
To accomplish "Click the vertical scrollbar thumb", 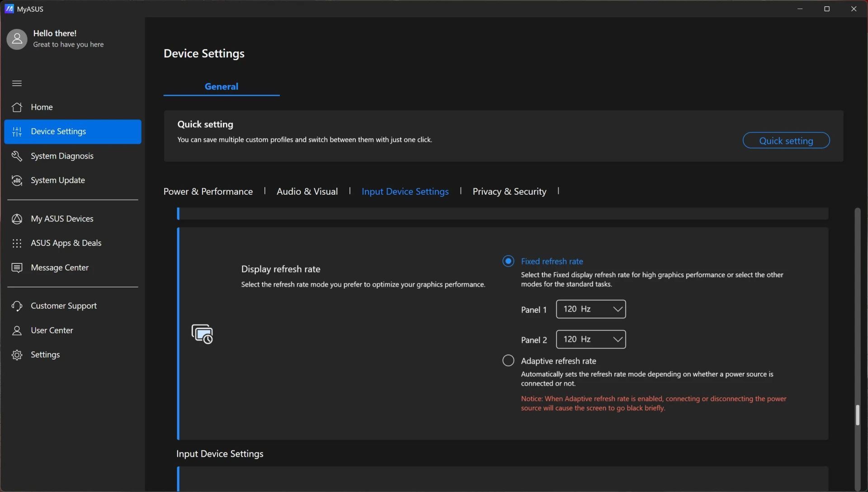I will [857, 415].
